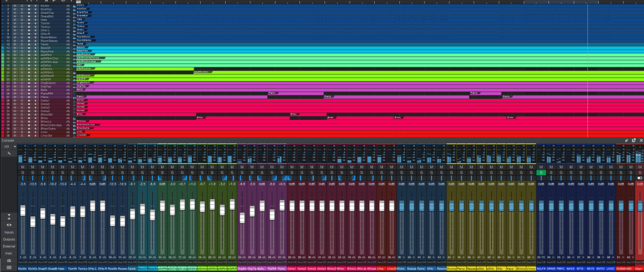Viewport: 644px width, 272px height.
Task: Mute the Main output channel
Action: pyautogui.click(x=639, y=168)
